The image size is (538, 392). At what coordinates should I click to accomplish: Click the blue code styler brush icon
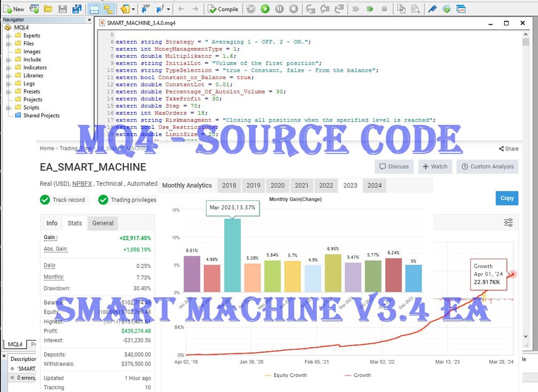[433, 9]
